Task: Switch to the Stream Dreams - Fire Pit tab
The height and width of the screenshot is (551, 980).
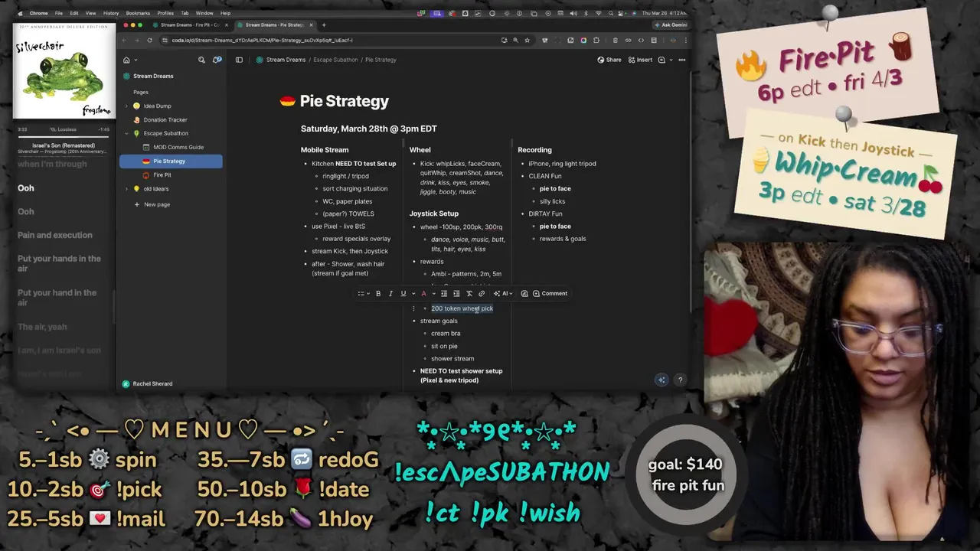Action: pyautogui.click(x=189, y=24)
